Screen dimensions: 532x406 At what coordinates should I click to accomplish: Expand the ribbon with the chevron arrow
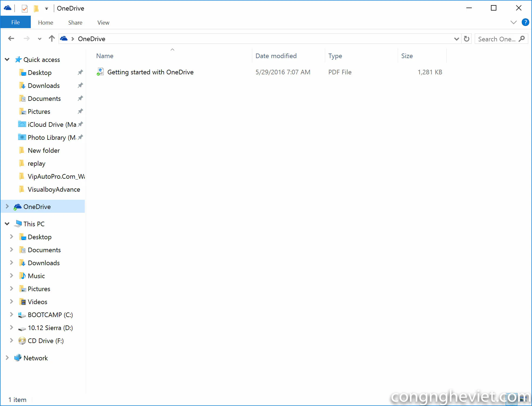click(x=513, y=22)
